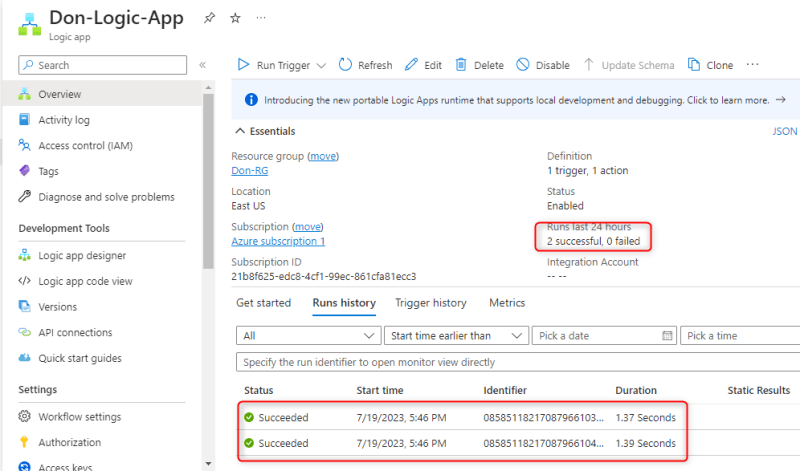Select the subscription ID text
This screenshot has height=471, width=800.
click(x=323, y=277)
